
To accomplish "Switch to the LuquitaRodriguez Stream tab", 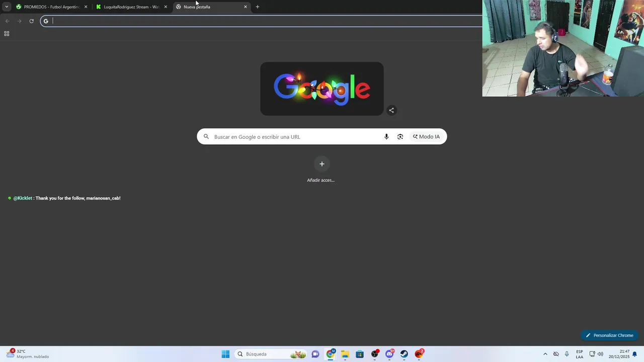I will [x=132, y=7].
